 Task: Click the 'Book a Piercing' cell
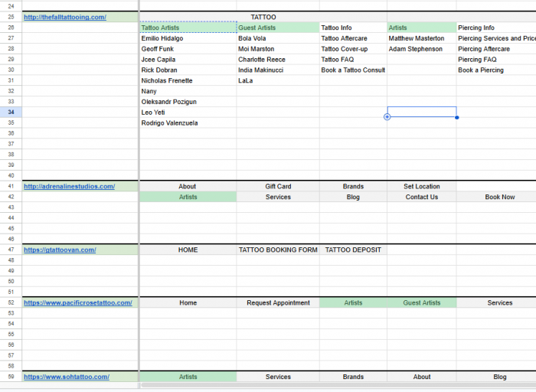496,70
